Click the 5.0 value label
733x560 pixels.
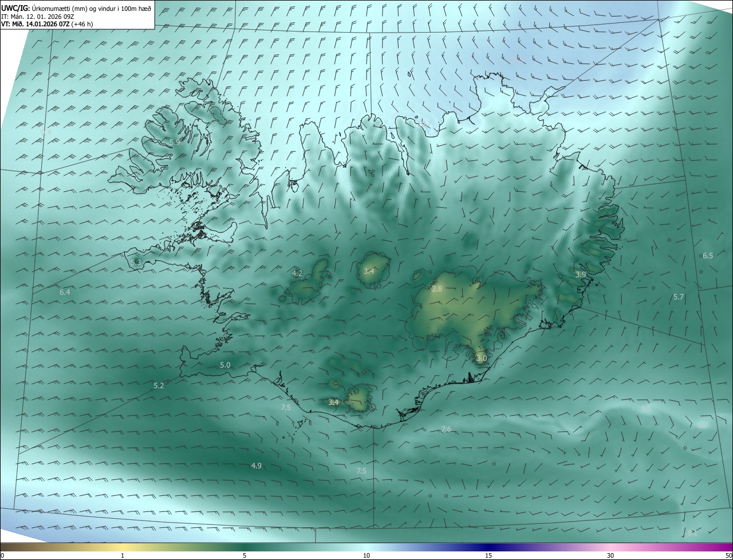tap(225, 365)
